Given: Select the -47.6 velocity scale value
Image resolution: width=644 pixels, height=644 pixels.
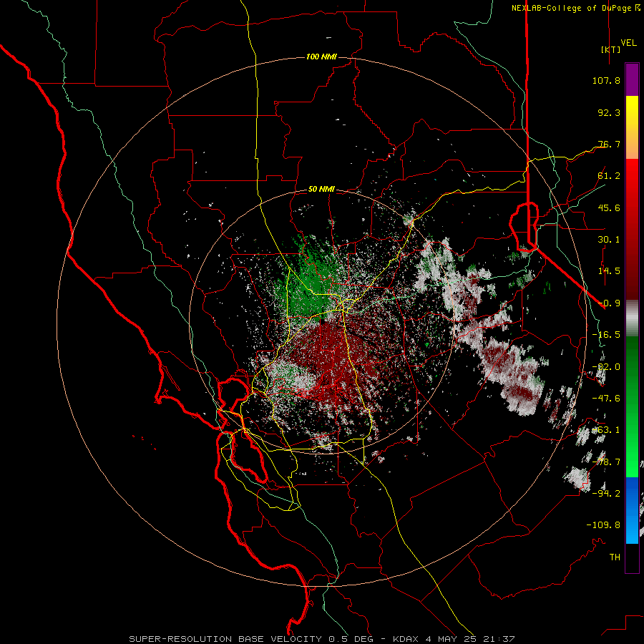Looking at the screenshot, I should click(x=606, y=399).
